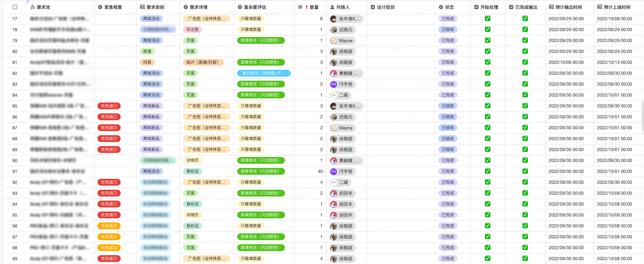
Task: Open 已验收 status dropdown in row 78
Action: [448, 30]
